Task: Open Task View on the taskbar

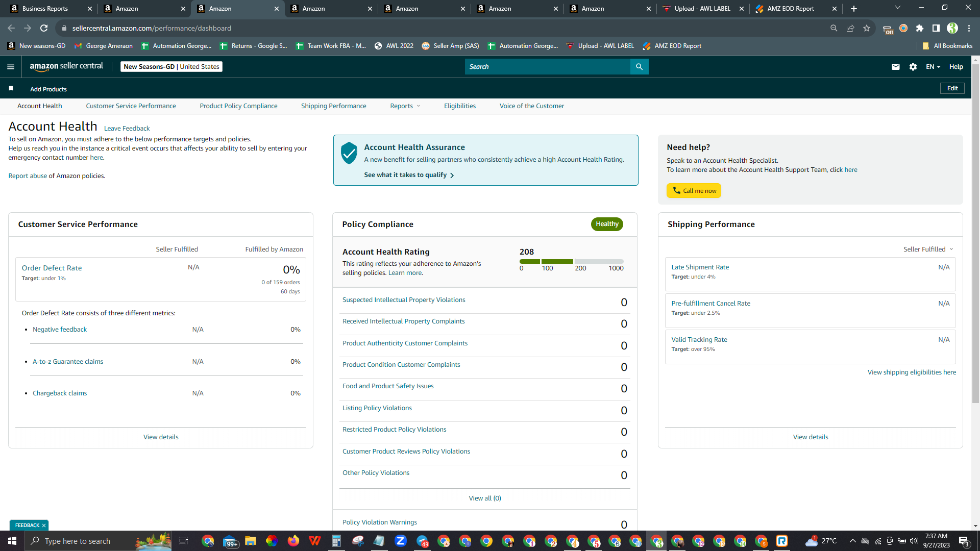Action: (x=184, y=541)
